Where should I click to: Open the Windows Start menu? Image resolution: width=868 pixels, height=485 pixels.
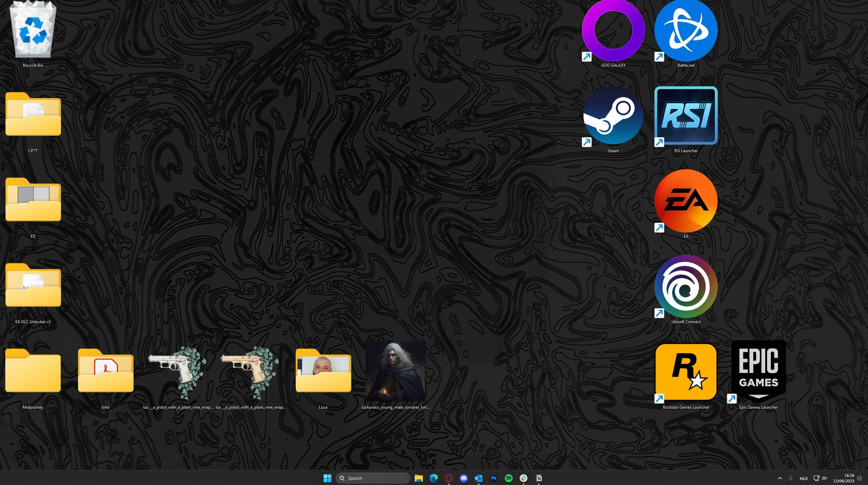(x=327, y=478)
